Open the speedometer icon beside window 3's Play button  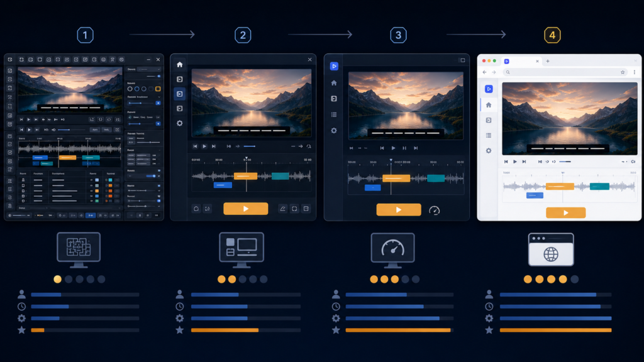point(434,211)
